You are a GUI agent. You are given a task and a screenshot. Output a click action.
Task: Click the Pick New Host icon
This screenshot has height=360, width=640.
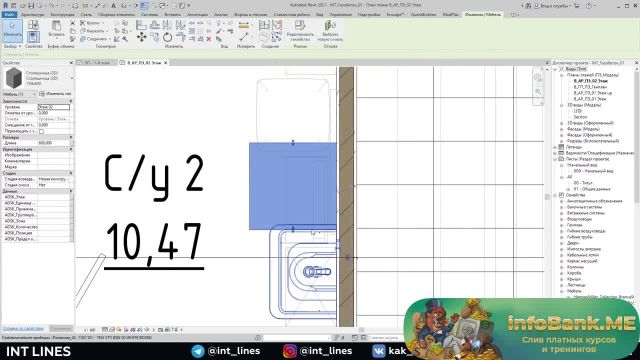click(330, 30)
